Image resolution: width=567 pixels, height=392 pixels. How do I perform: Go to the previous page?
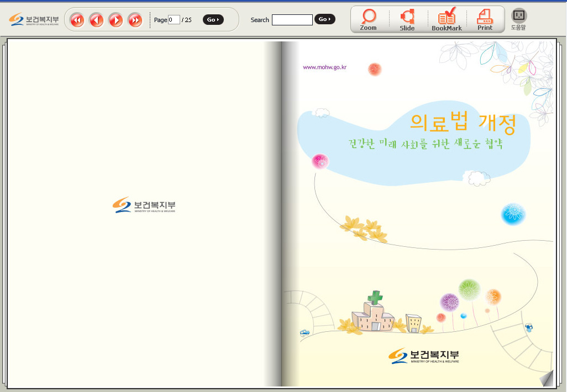pyautogui.click(x=96, y=20)
